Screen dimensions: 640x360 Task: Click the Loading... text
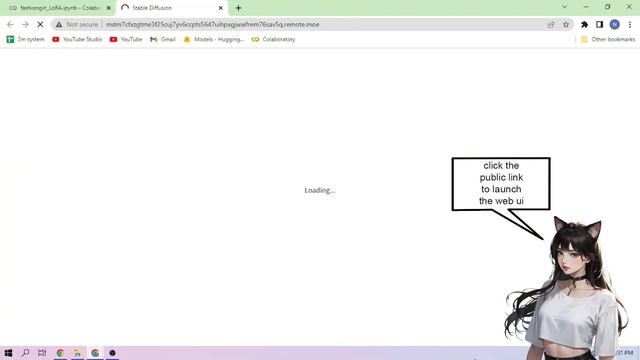point(320,190)
